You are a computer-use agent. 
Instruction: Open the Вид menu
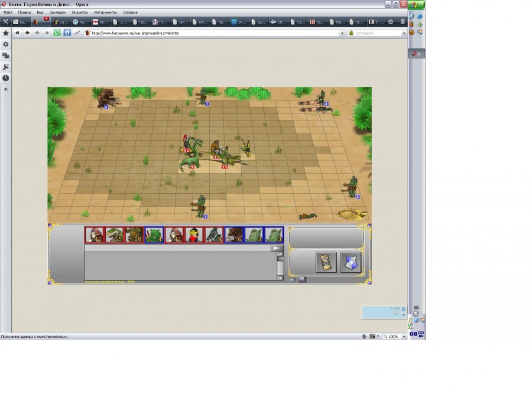[40, 12]
